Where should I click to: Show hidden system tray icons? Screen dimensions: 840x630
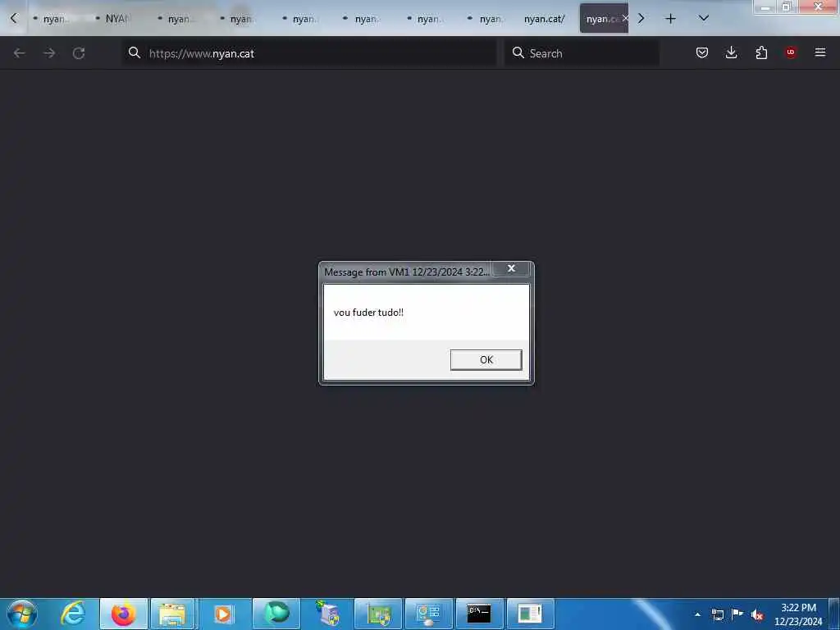click(697, 614)
